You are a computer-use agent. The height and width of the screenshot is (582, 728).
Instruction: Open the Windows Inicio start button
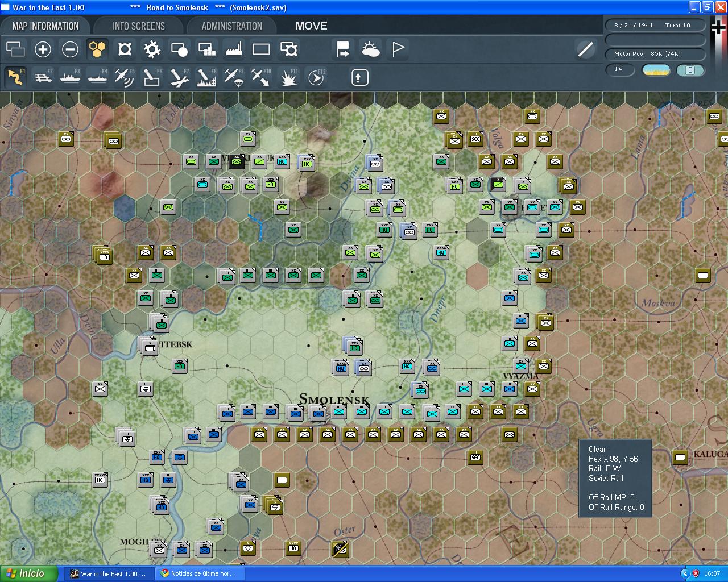click(29, 573)
